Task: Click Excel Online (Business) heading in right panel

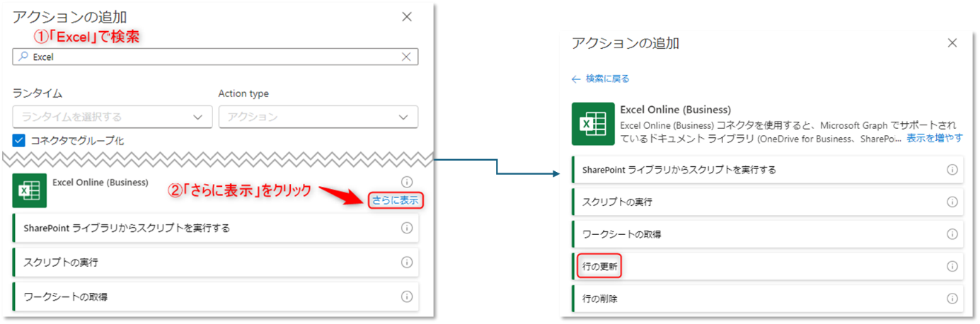Action: tap(676, 110)
